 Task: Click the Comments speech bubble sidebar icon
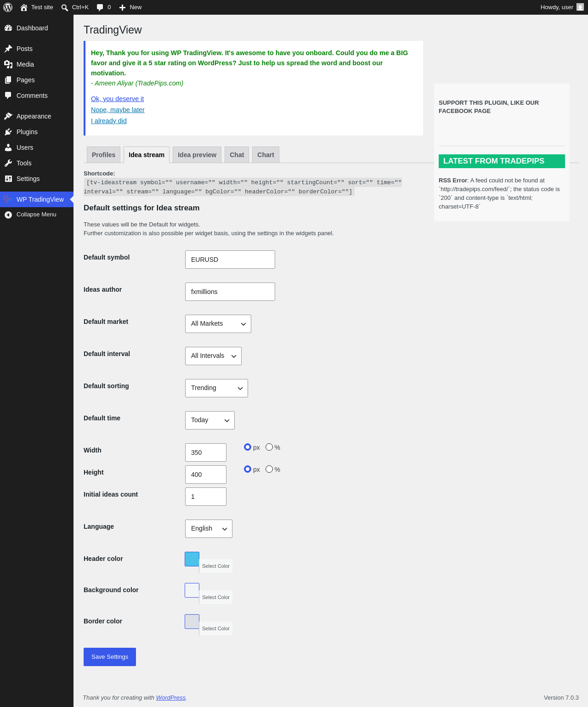point(8,96)
